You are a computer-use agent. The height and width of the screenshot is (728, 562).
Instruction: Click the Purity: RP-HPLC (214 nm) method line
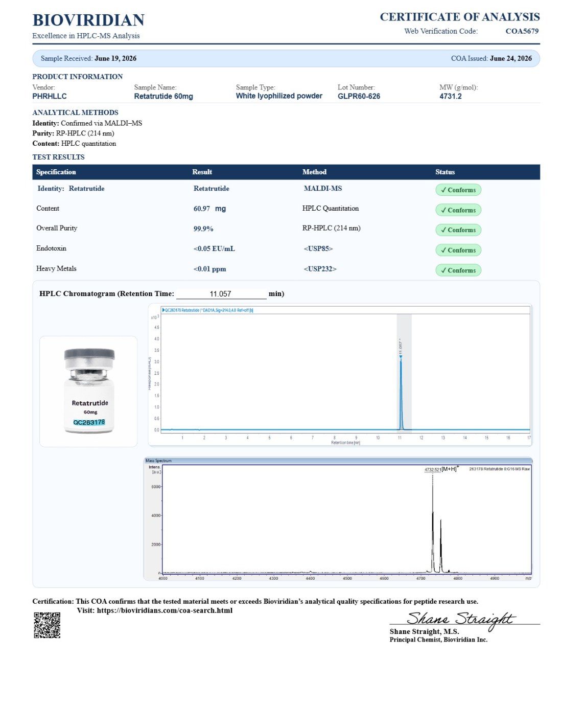(73, 133)
